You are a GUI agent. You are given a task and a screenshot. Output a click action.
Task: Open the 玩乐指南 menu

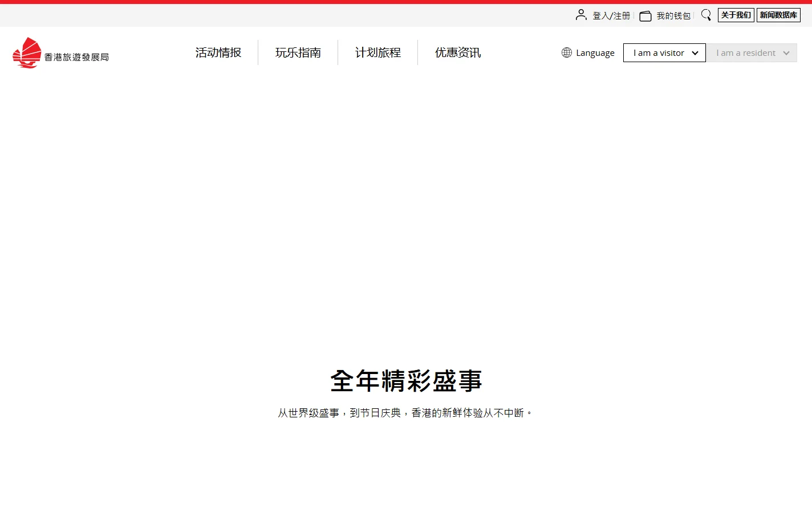coord(298,52)
